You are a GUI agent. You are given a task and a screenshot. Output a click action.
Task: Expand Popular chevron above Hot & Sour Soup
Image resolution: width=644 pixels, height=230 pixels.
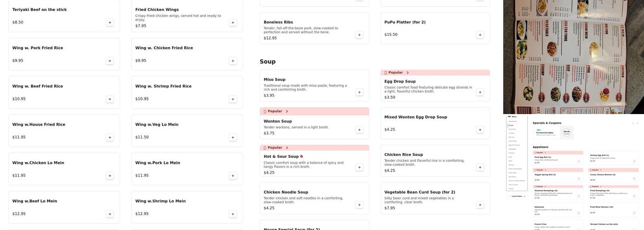pos(287,148)
